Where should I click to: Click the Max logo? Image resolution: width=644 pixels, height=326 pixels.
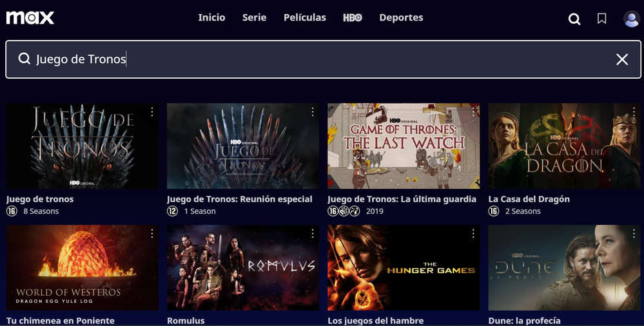pyautogui.click(x=30, y=17)
